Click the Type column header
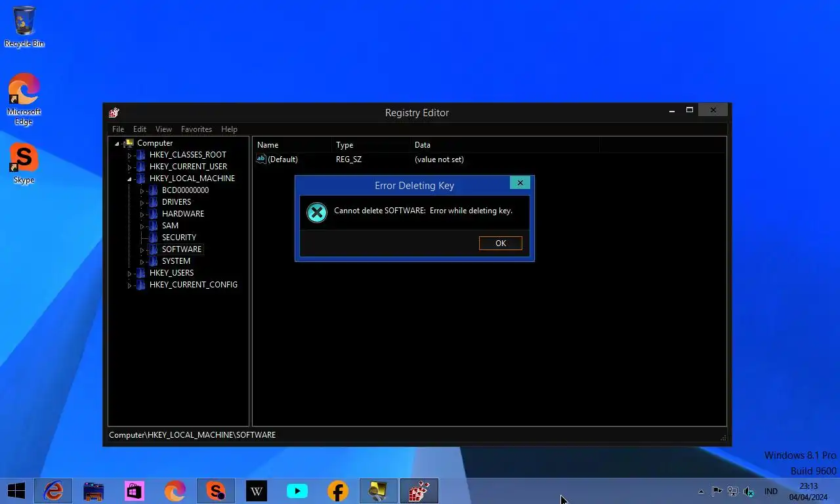Screen dimensions: 840x504 pos(371,144)
